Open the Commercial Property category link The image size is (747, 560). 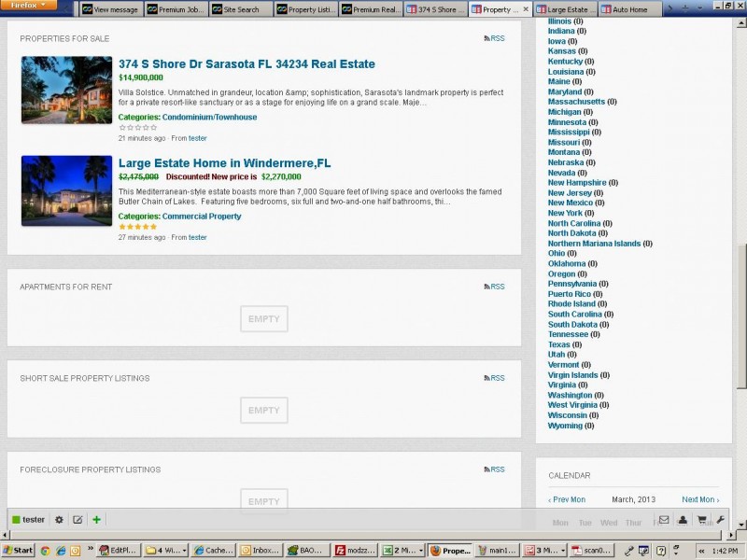pos(202,217)
